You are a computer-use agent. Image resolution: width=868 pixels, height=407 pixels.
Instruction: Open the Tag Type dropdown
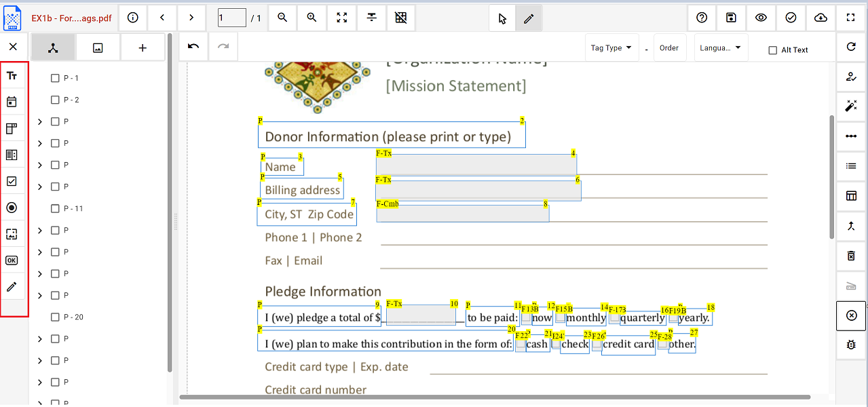pyautogui.click(x=611, y=48)
